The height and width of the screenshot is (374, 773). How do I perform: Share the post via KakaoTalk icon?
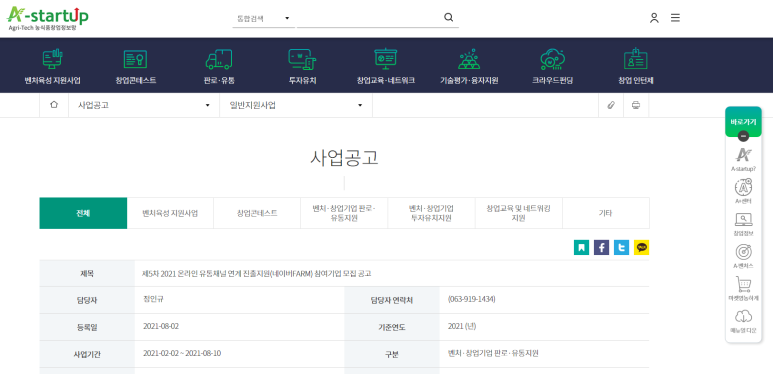(641, 247)
